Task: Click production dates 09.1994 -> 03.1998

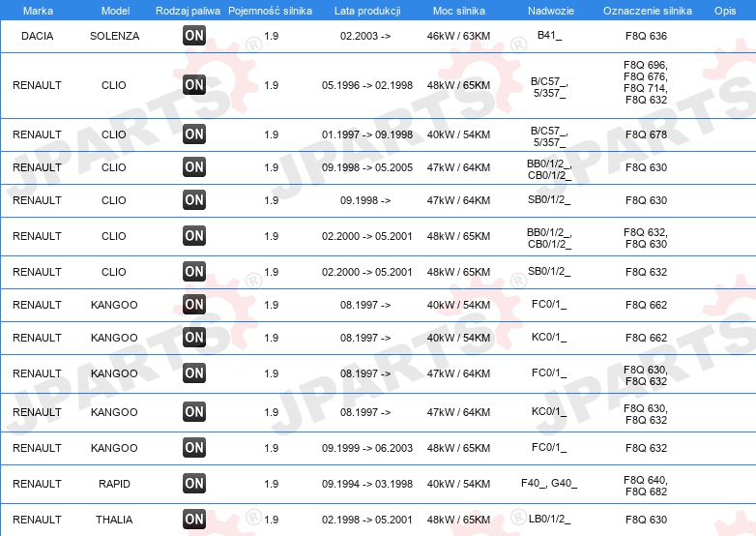Action: pyautogui.click(x=367, y=484)
